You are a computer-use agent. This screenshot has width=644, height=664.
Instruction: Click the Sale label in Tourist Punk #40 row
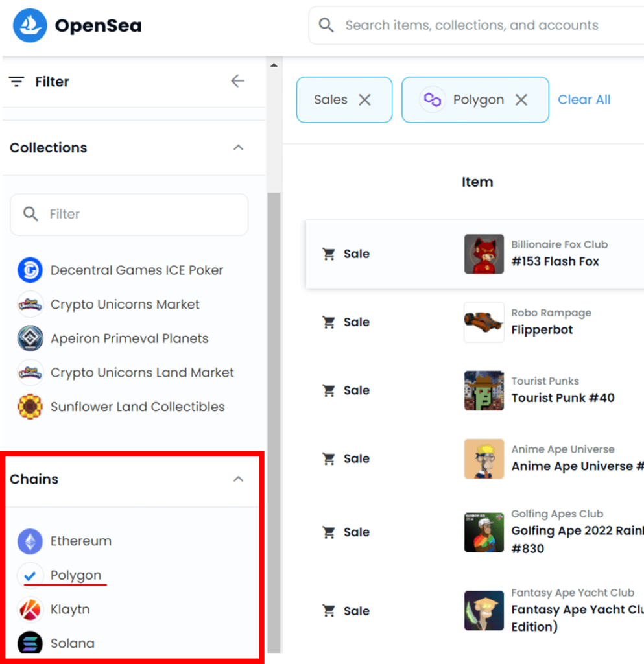click(357, 390)
